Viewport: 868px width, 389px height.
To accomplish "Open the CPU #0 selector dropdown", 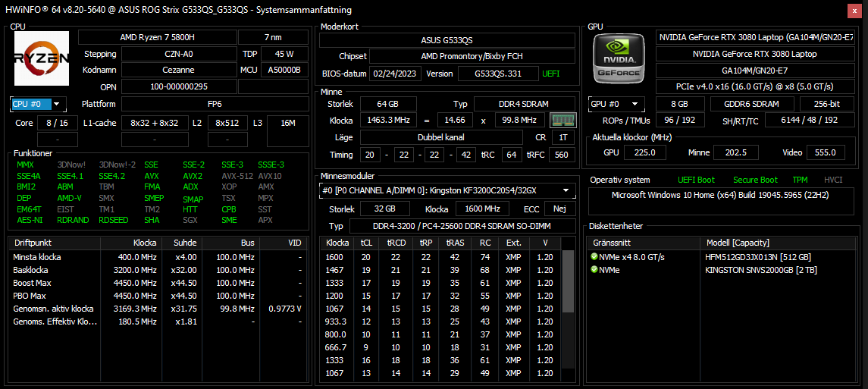I will coord(38,104).
